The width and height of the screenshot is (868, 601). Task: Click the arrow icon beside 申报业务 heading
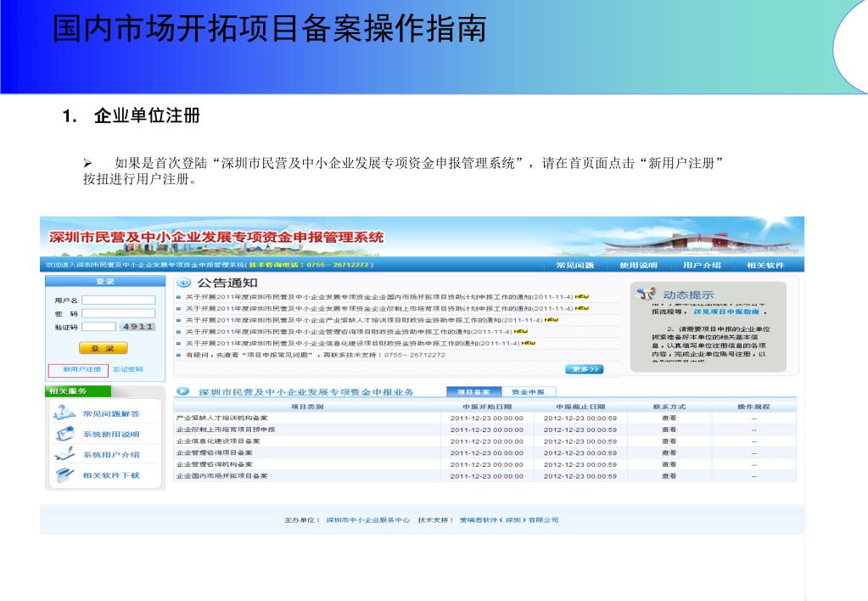pos(182,391)
